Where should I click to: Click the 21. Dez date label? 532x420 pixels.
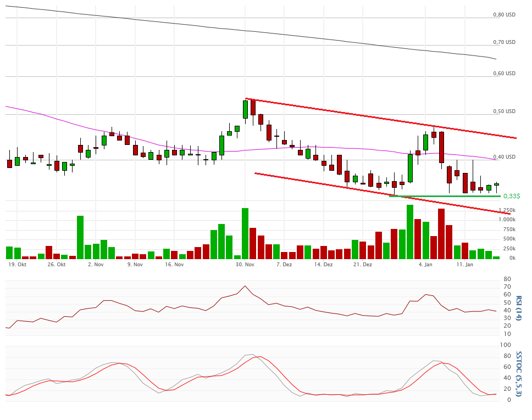tap(363, 265)
